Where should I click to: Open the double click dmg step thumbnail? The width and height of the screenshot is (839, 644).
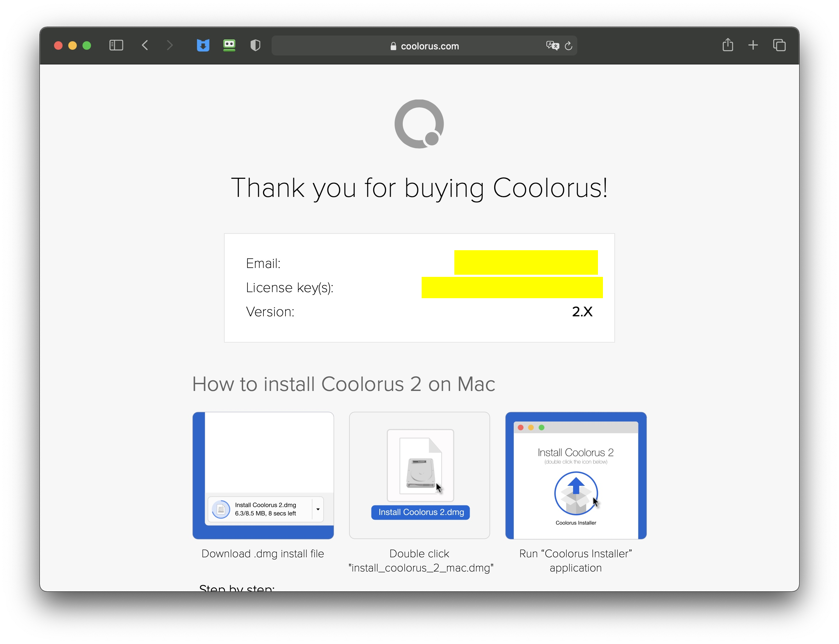[x=419, y=475]
